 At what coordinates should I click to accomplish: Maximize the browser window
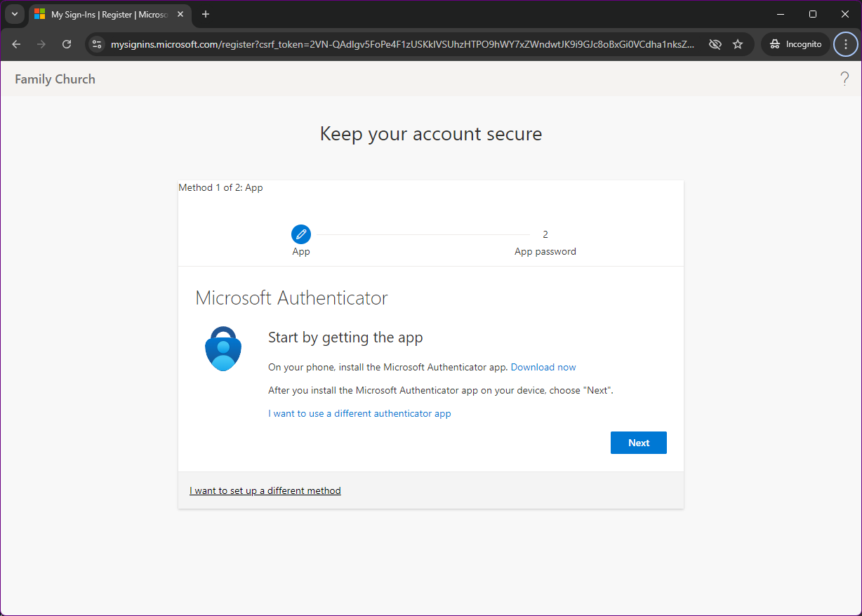pyautogui.click(x=813, y=14)
